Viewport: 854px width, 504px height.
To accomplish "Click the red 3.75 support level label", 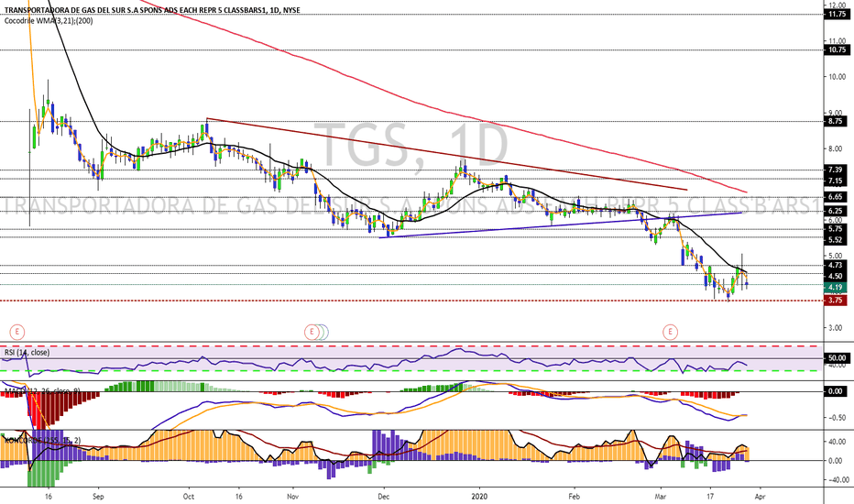I will coord(836,301).
